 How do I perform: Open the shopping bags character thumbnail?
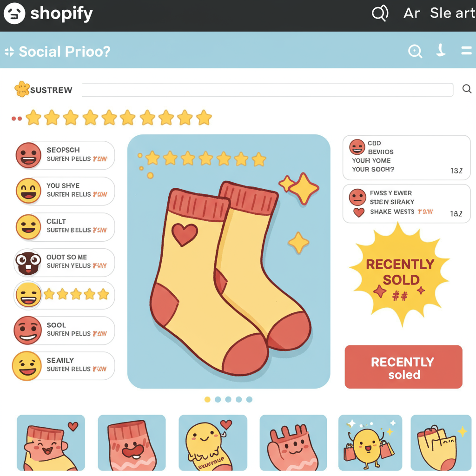pos(370,443)
